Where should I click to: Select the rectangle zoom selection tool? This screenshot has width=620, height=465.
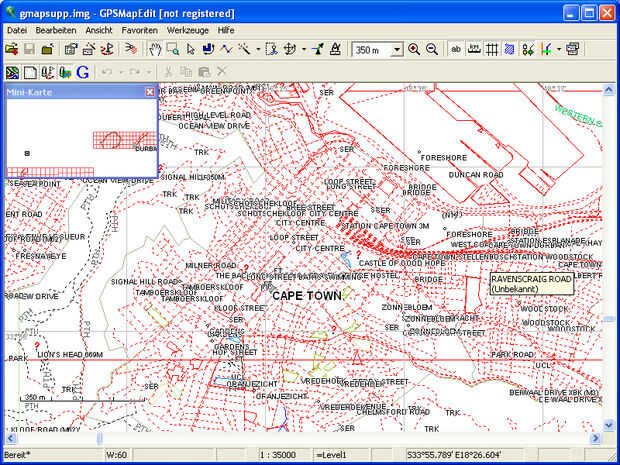tap(172, 49)
